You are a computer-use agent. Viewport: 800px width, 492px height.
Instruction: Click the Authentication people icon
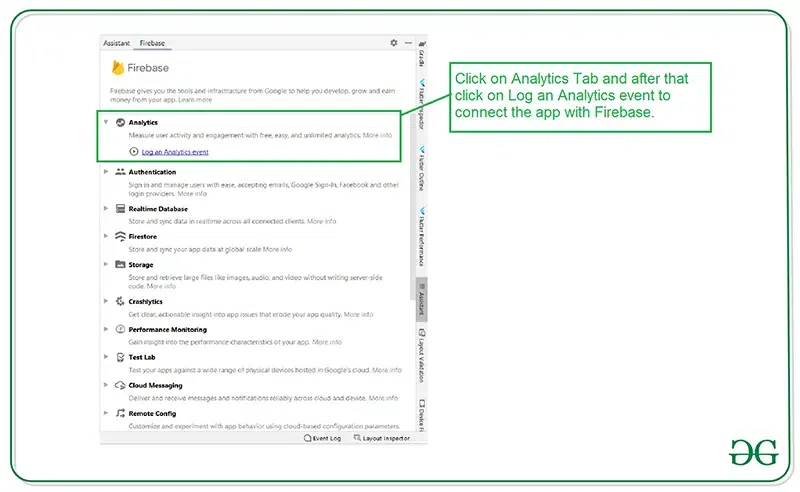pyautogui.click(x=120, y=172)
